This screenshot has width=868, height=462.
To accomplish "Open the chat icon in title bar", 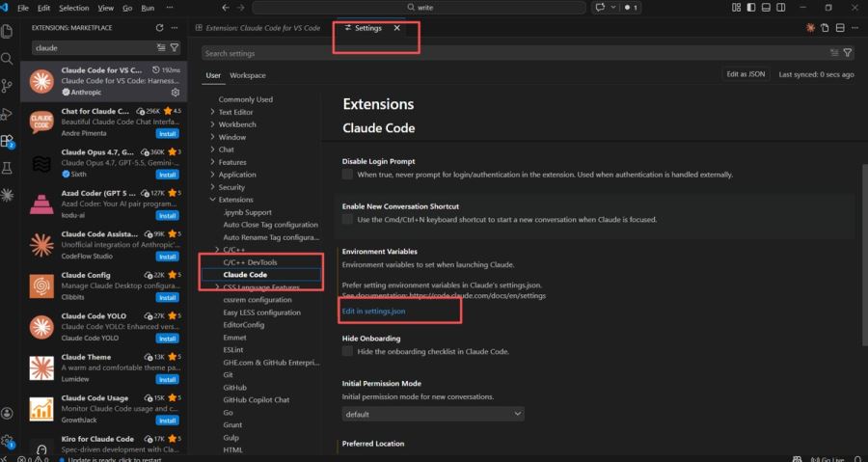I will click(600, 8).
